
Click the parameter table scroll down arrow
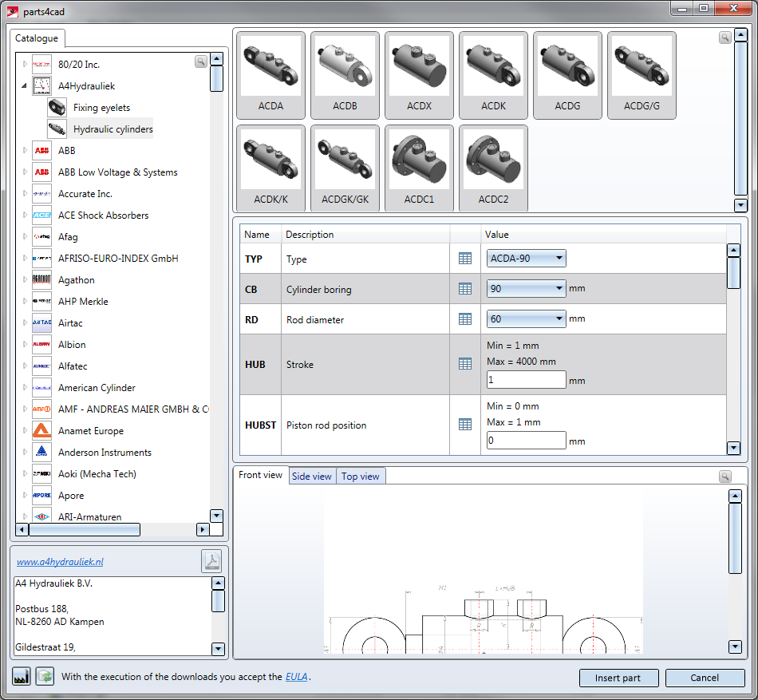point(733,448)
